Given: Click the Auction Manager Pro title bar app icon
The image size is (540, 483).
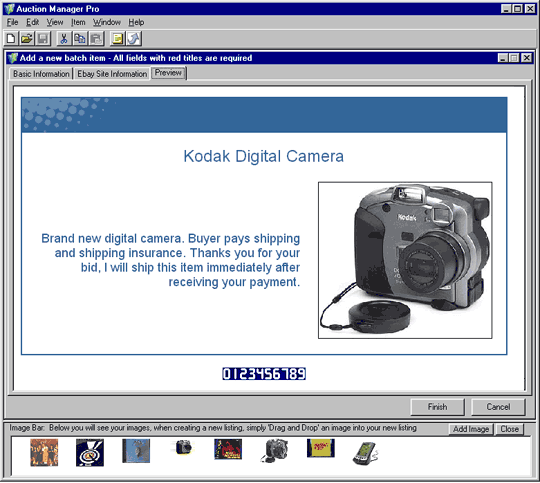Looking at the screenshot, I should pyautogui.click(x=10, y=9).
